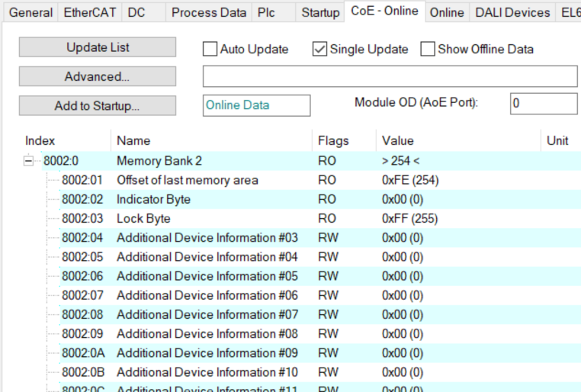Click the Flags column header

coord(333,140)
